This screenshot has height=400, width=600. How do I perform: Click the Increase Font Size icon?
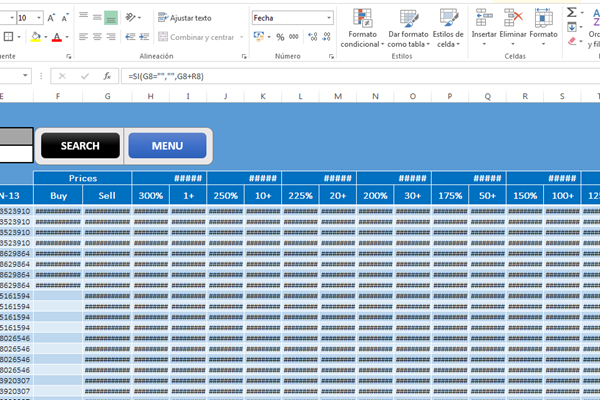pyautogui.click(x=50, y=18)
